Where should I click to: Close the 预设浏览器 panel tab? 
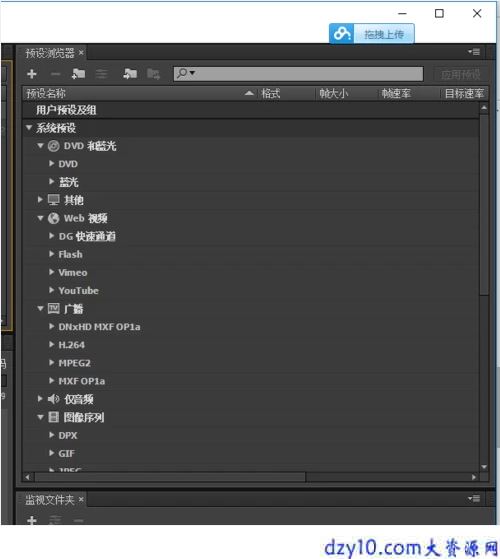[x=81, y=53]
